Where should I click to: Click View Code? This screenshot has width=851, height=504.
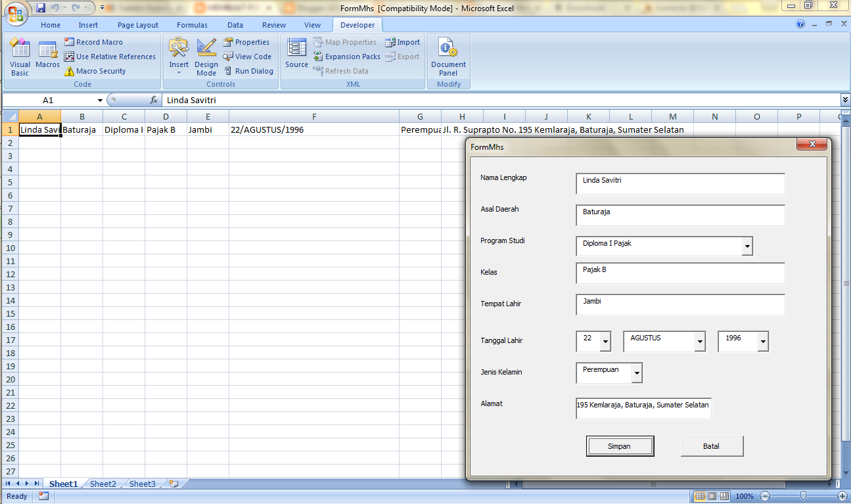248,56
